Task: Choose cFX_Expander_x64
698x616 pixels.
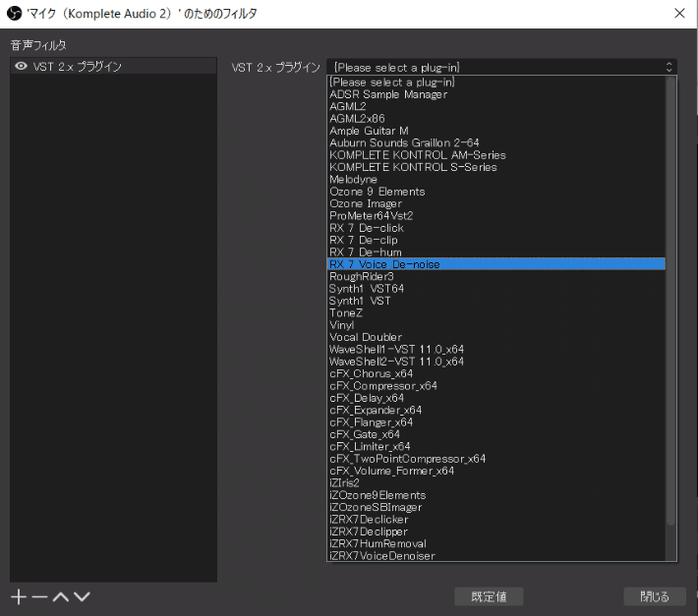Action: (496, 410)
